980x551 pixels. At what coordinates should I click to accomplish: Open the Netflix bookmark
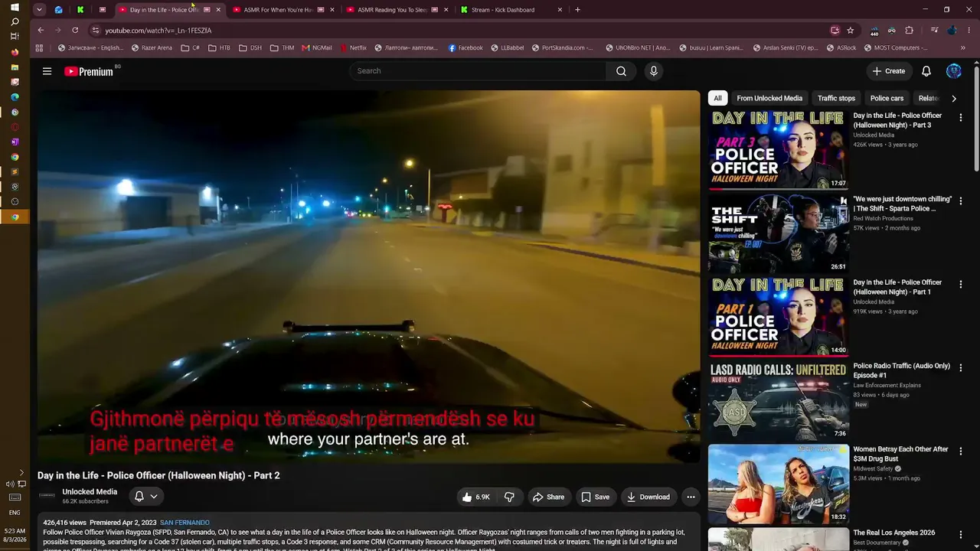(353, 47)
